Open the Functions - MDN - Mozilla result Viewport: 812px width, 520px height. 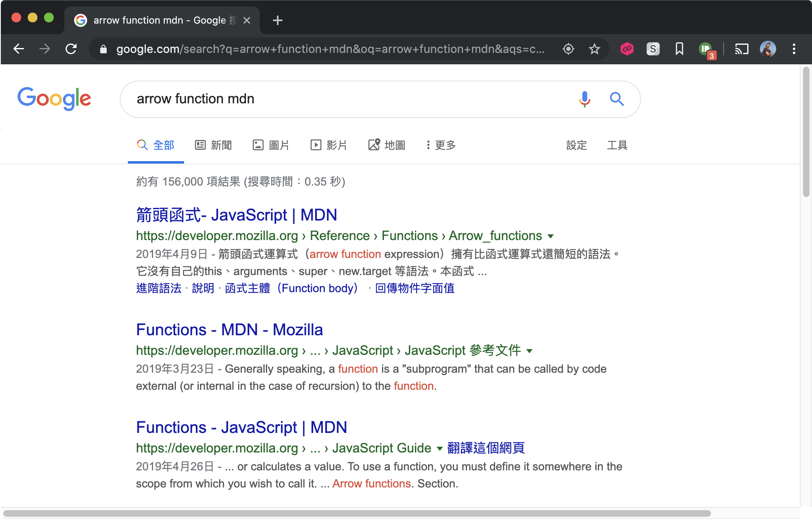230,330
